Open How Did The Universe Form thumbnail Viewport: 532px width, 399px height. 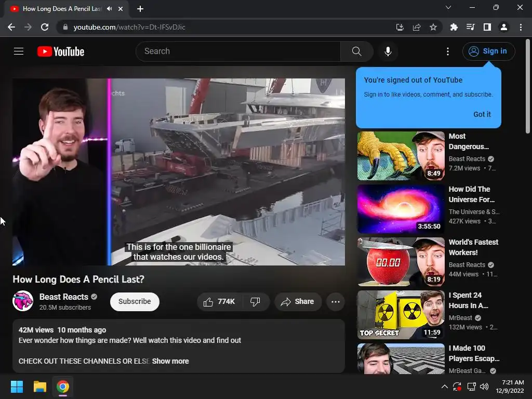401,209
